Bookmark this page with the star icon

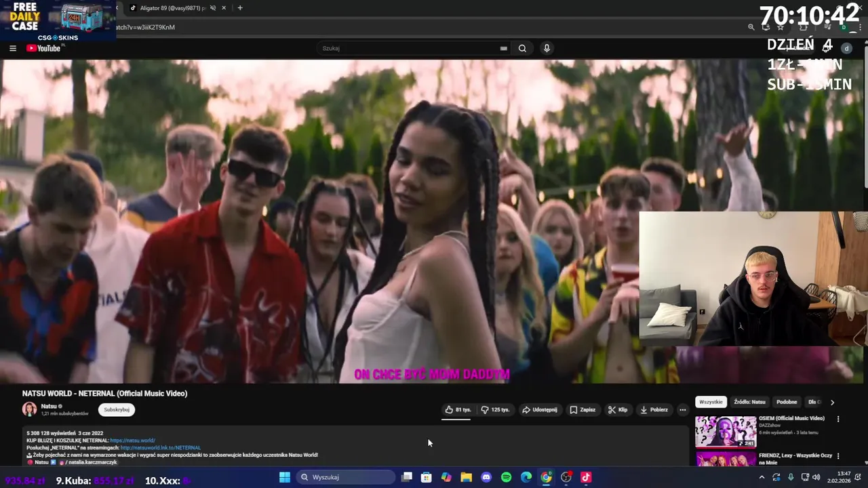pyautogui.click(x=781, y=27)
